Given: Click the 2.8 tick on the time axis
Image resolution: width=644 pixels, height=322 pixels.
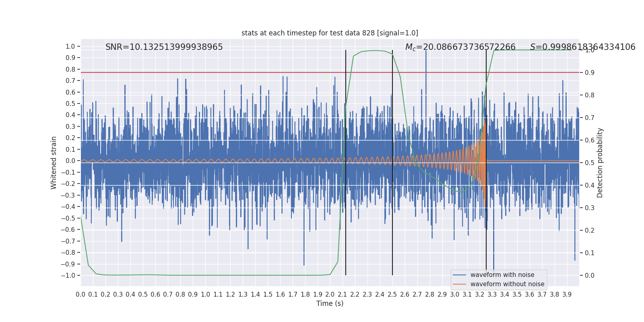Looking at the screenshot, I should (x=430, y=294).
